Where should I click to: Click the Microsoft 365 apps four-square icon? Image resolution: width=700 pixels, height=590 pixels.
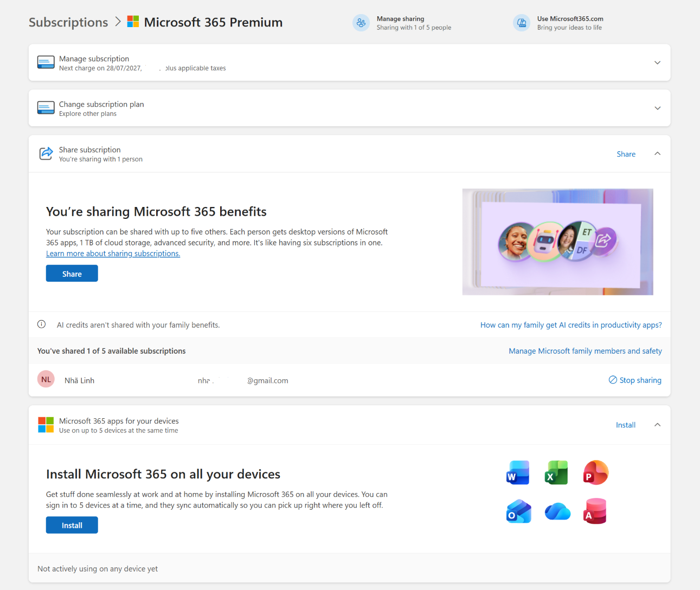click(46, 425)
